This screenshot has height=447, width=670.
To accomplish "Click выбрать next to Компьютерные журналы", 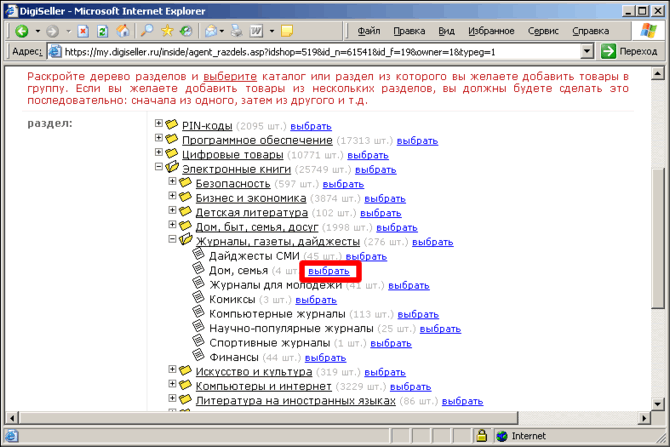I will pos(418,315).
